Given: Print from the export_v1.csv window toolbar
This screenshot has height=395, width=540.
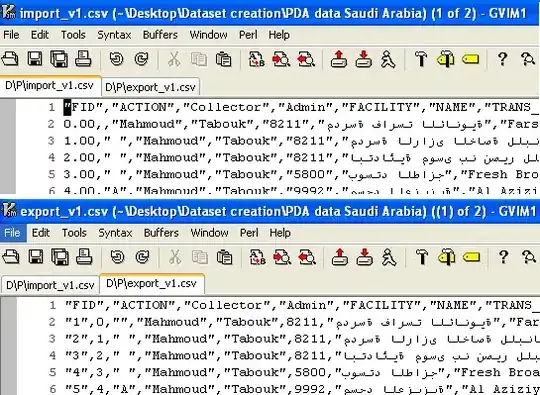Looking at the screenshot, I should pyautogui.click(x=84, y=257).
